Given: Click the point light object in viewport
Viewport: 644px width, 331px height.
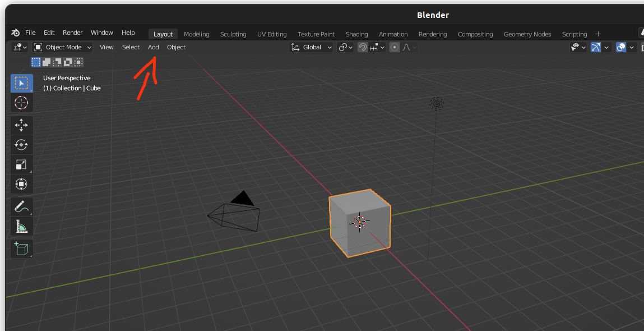Looking at the screenshot, I should (x=437, y=103).
